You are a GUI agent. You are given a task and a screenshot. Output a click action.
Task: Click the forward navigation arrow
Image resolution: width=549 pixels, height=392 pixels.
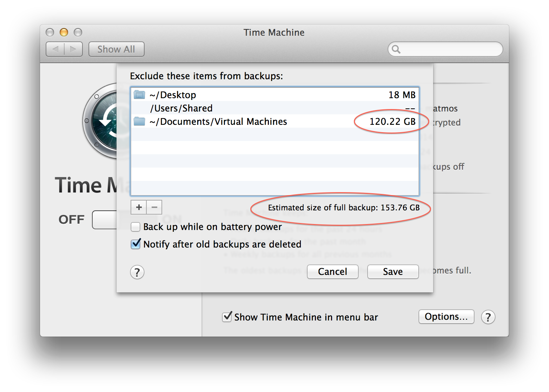tap(73, 49)
